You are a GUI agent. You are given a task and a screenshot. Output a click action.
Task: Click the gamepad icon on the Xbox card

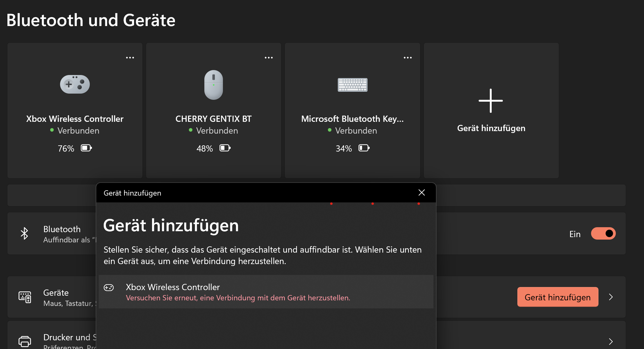(75, 84)
